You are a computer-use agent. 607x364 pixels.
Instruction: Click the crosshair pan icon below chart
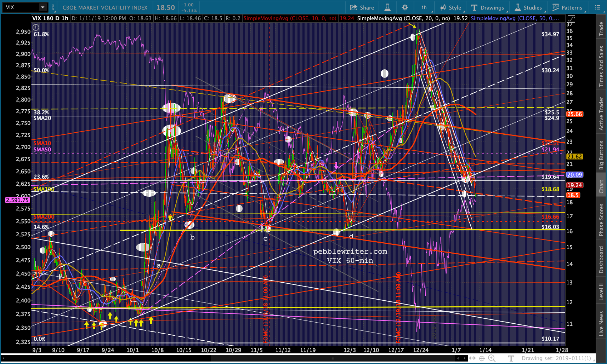point(482,358)
